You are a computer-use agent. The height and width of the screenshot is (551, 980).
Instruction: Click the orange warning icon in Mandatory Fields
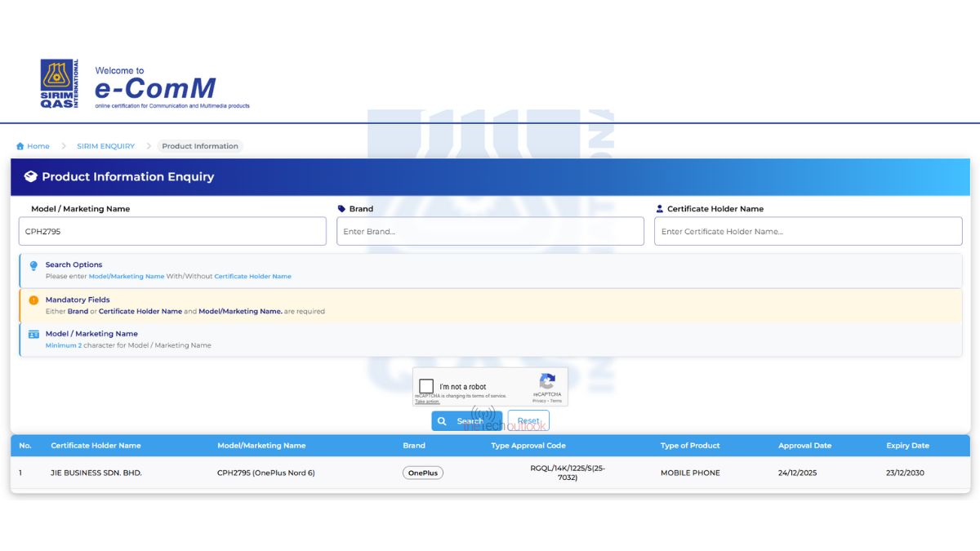(x=33, y=300)
